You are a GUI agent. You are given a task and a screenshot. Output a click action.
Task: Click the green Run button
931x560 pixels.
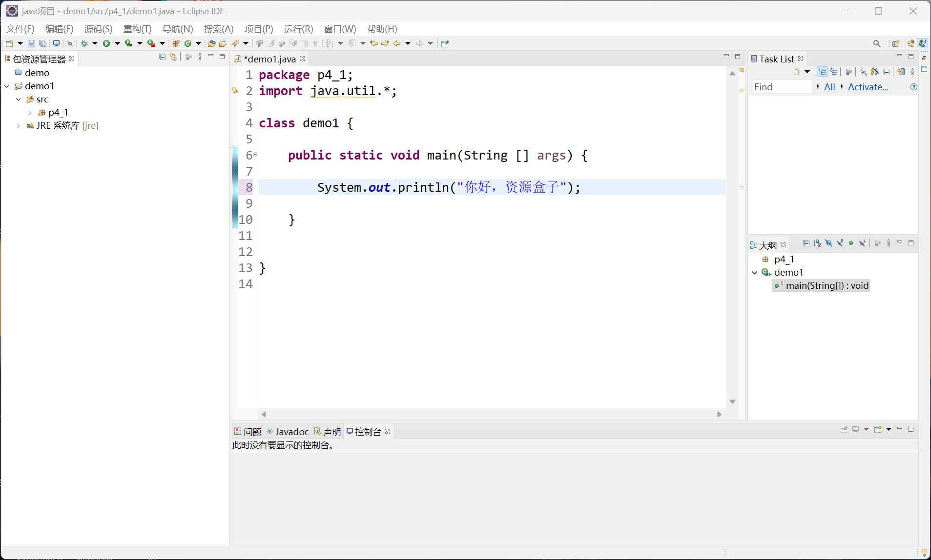pos(106,43)
